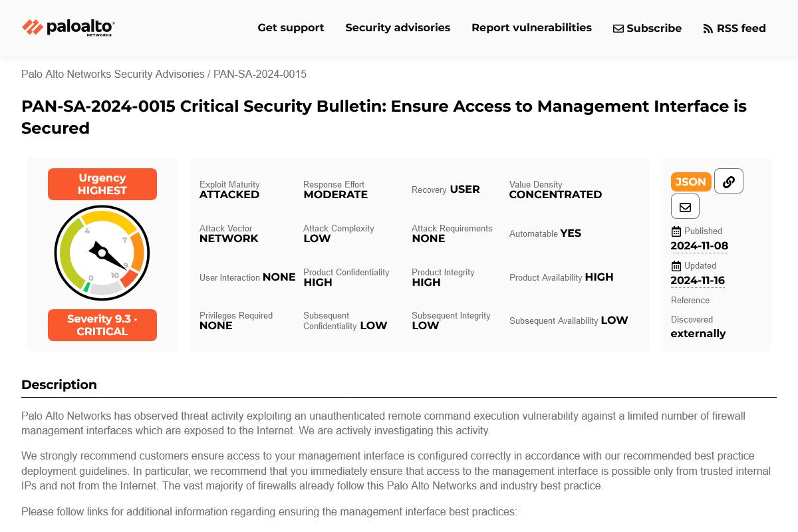Click the Severity 9.3 CRITICAL badge
Viewport: 798px width, 532px height.
tap(102, 325)
